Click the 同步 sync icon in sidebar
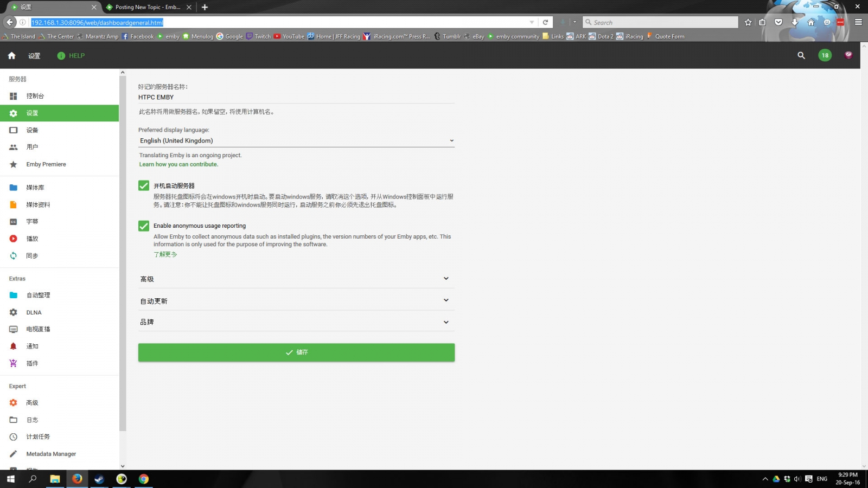Screen dimensions: 868x488 [14, 256]
